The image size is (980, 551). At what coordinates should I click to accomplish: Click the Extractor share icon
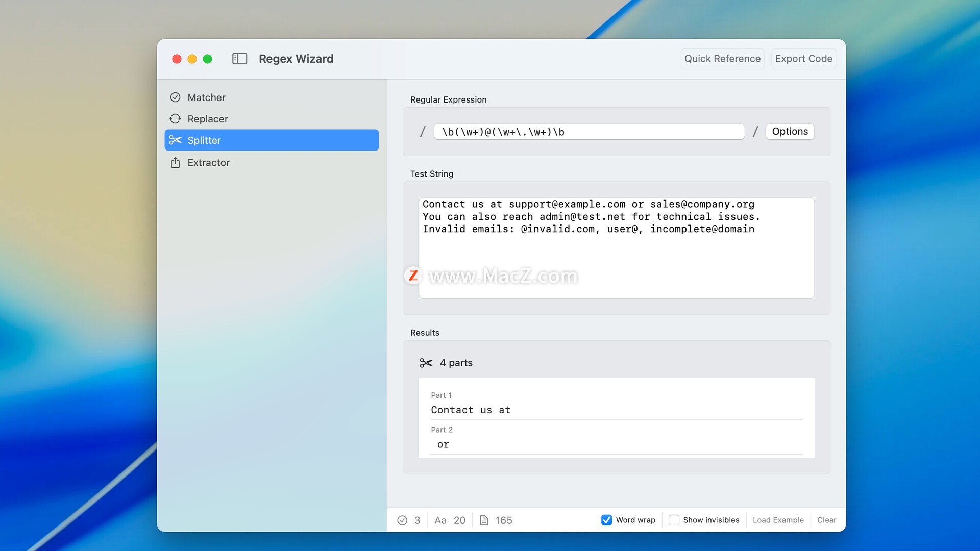(x=175, y=163)
